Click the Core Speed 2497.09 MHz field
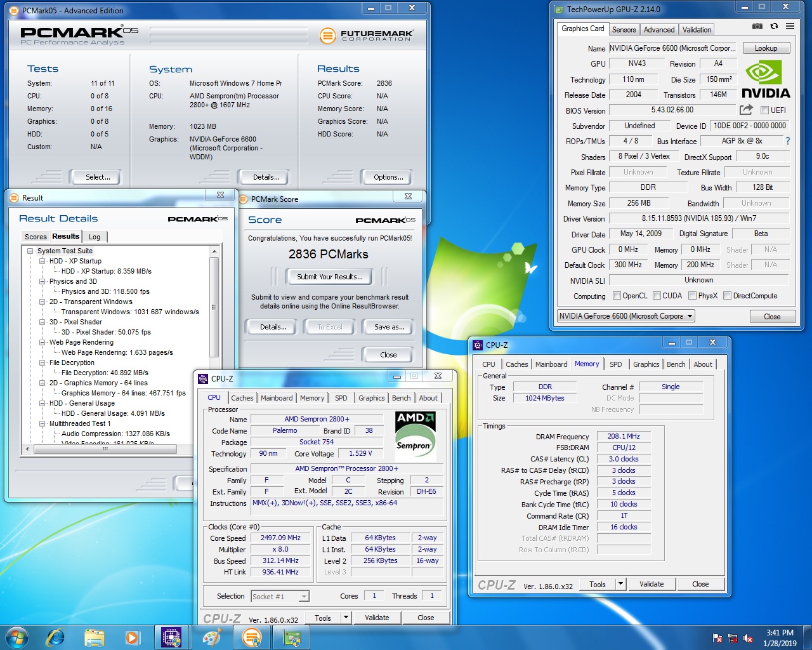This screenshot has height=650, width=812. click(280, 538)
